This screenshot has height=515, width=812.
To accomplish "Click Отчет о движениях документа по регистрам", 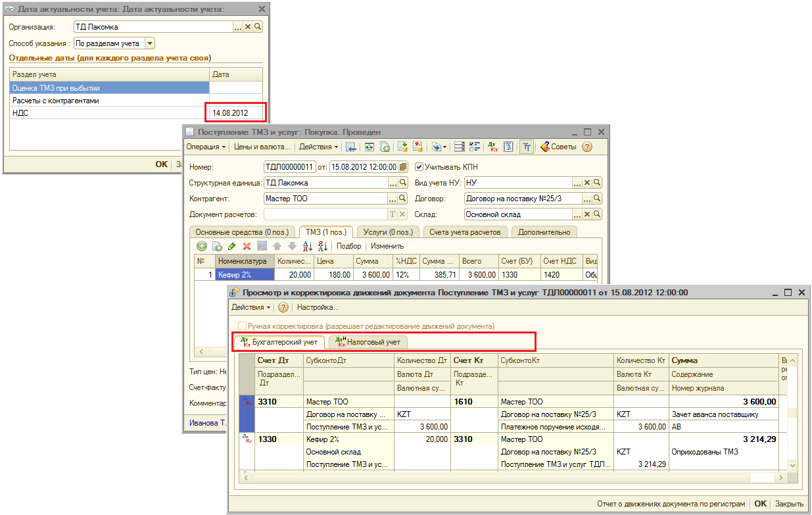I will tap(671, 504).
